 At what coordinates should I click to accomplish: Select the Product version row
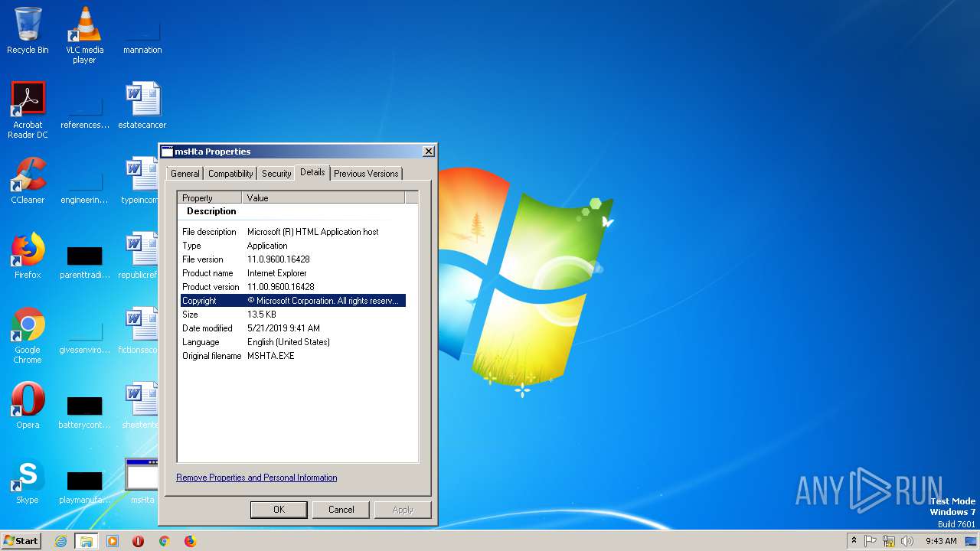[293, 287]
